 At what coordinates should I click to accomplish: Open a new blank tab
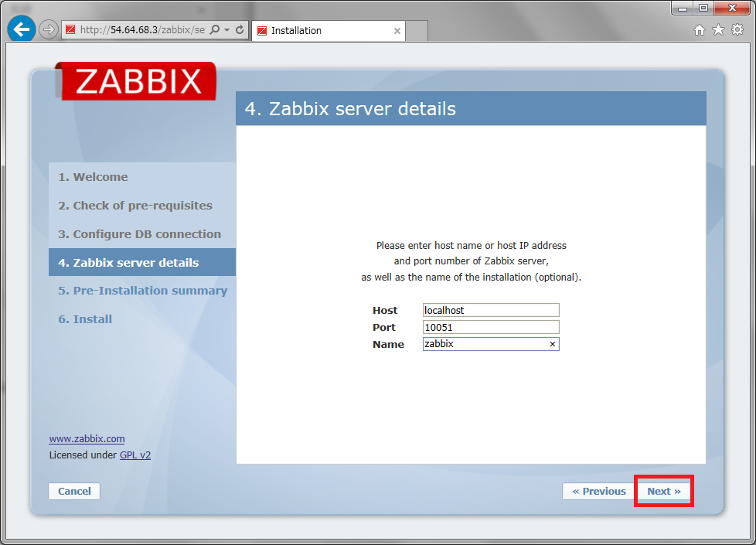pyautogui.click(x=417, y=31)
